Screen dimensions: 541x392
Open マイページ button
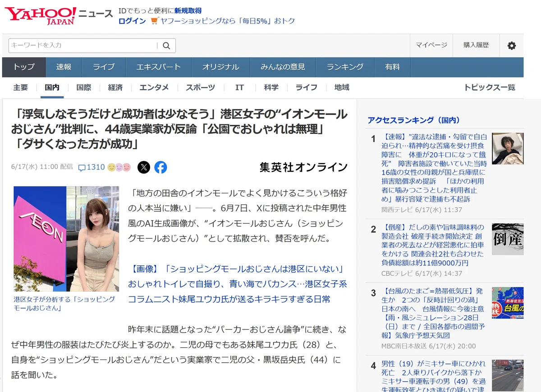click(431, 45)
